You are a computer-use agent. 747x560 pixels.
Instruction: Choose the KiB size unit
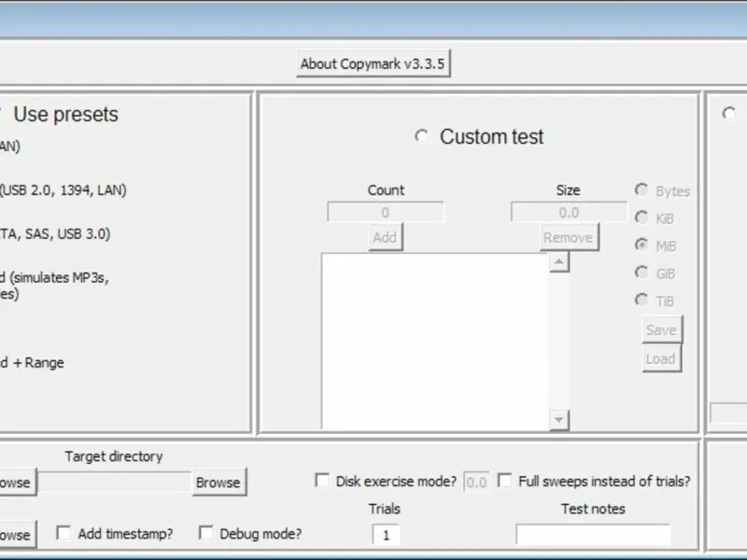tap(641, 217)
